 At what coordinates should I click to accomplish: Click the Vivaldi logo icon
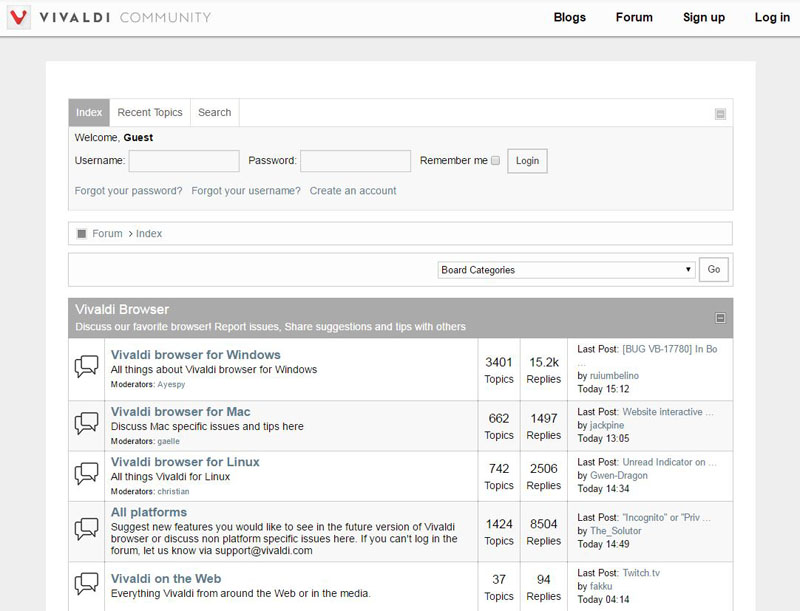(18, 17)
